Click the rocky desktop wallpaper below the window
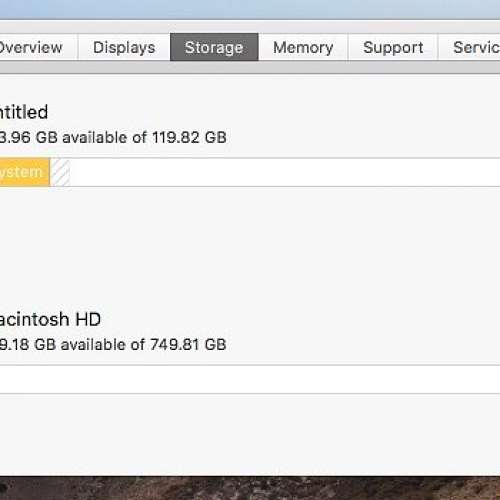The image size is (500, 500). click(x=250, y=488)
